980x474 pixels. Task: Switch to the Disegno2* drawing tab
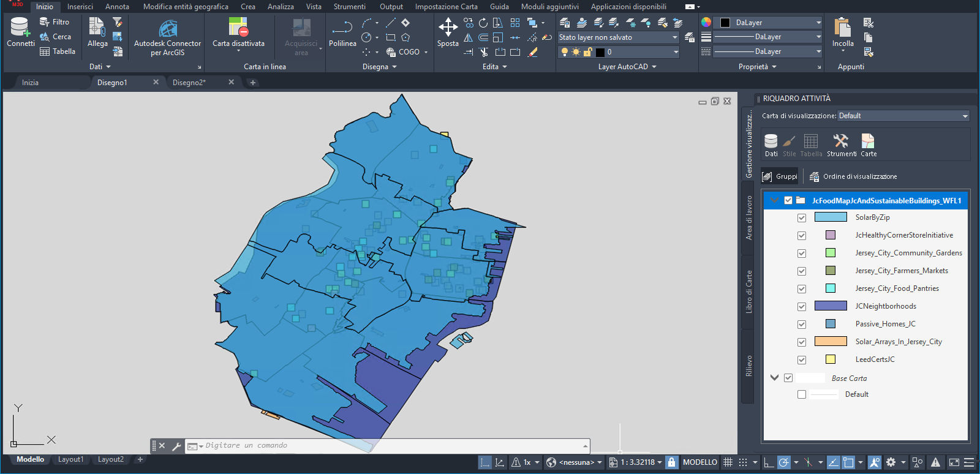coord(189,83)
